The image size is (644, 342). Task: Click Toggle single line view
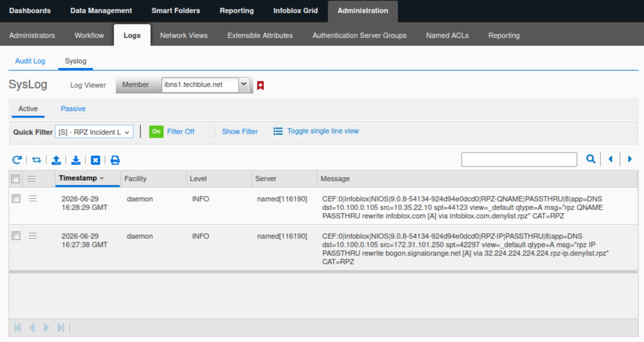[x=323, y=131]
